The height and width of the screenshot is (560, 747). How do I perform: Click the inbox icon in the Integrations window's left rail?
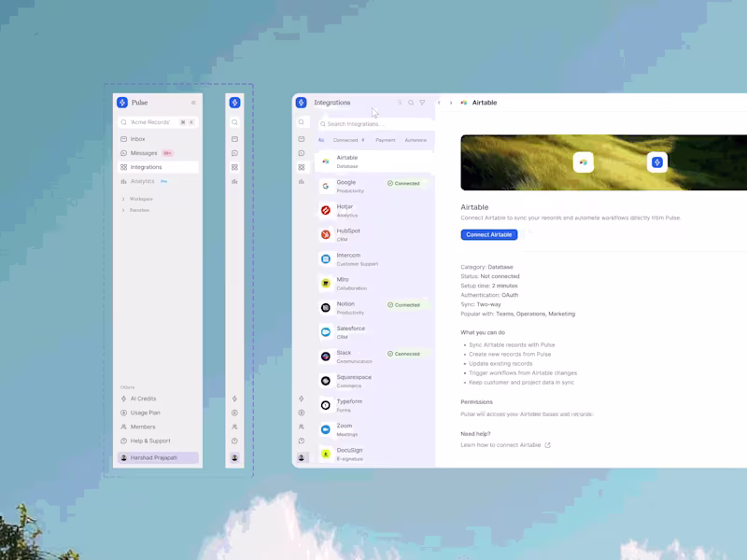click(301, 139)
